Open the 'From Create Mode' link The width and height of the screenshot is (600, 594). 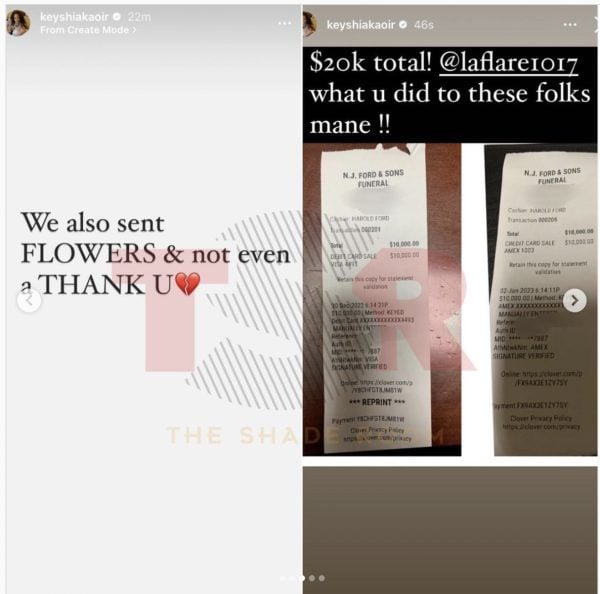coord(88,30)
